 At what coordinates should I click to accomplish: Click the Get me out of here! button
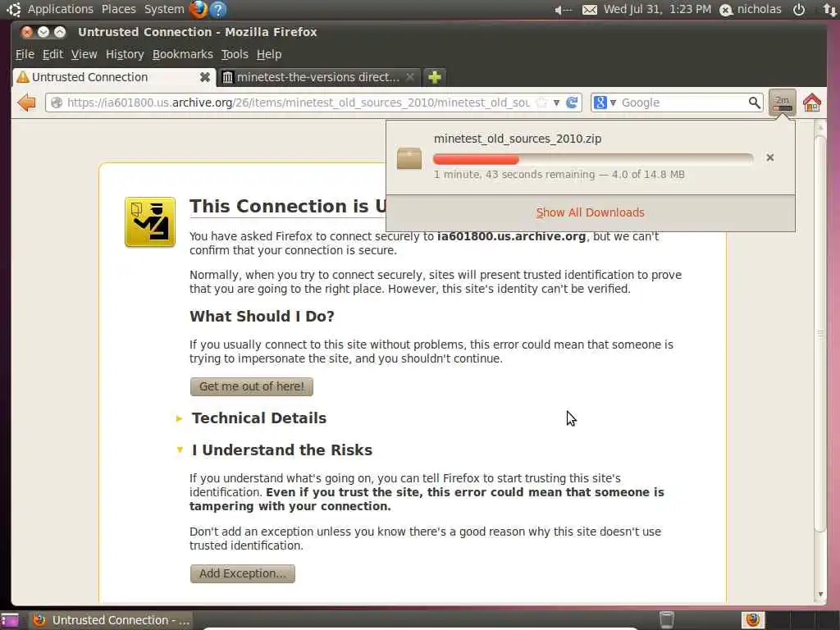pyautogui.click(x=251, y=386)
